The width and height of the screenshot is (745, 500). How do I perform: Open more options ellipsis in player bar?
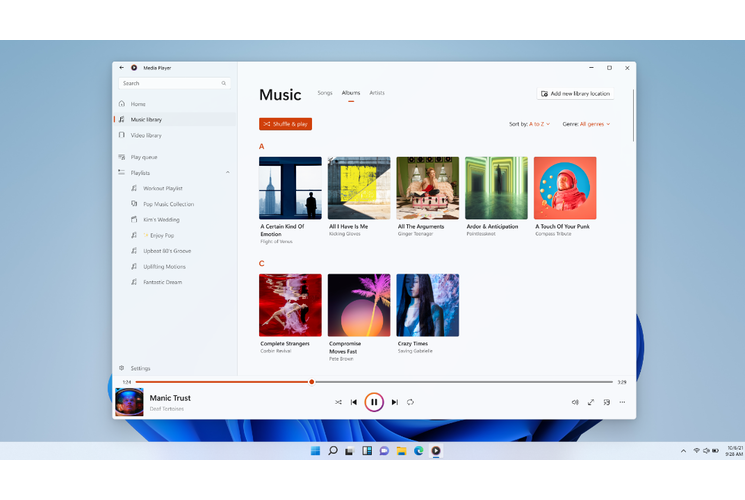coord(622,402)
